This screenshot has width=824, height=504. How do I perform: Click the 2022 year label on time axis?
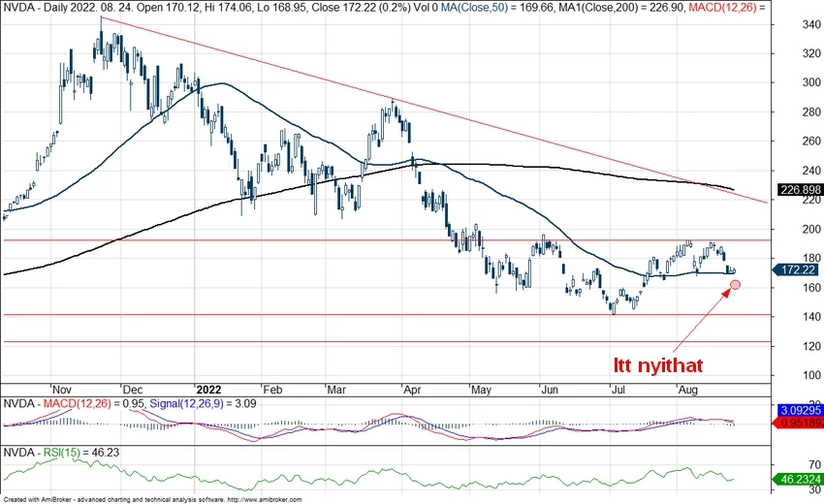tap(208, 390)
